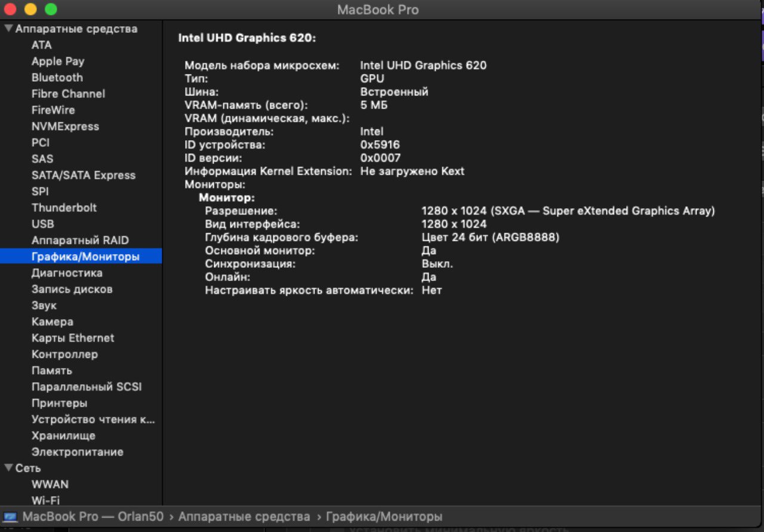
Task: Open SATA/SATA Express entry
Action: pyautogui.click(x=84, y=175)
